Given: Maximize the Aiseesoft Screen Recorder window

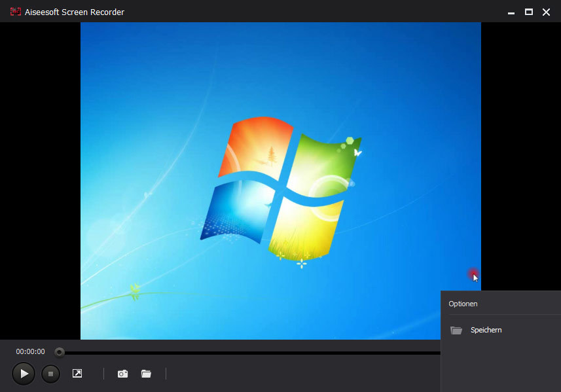Looking at the screenshot, I should [529, 12].
